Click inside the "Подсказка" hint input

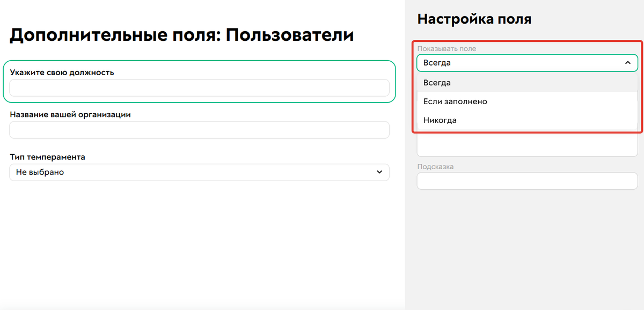tap(527, 181)
